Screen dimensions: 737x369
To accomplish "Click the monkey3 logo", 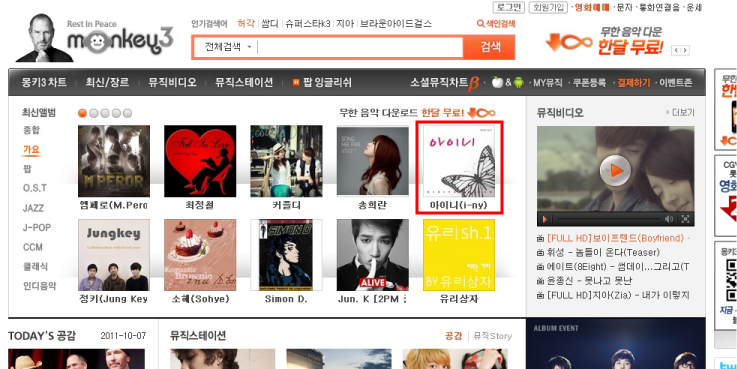I will pos(120,40).
